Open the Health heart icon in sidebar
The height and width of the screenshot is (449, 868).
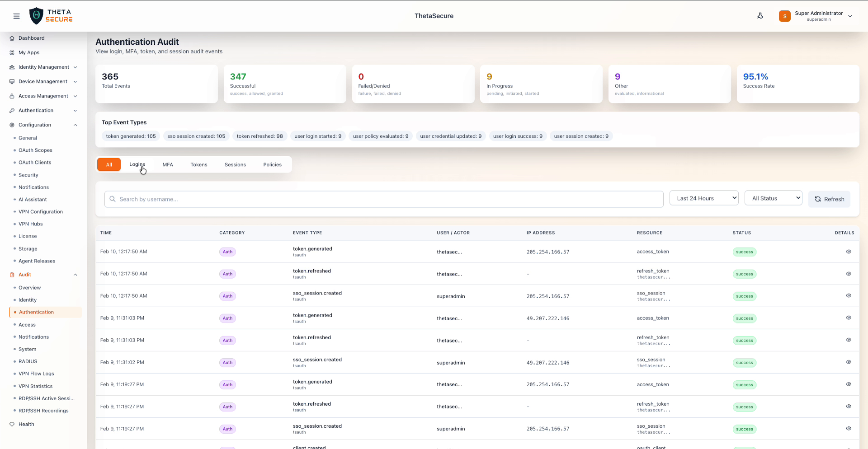[x=11, y=424]
